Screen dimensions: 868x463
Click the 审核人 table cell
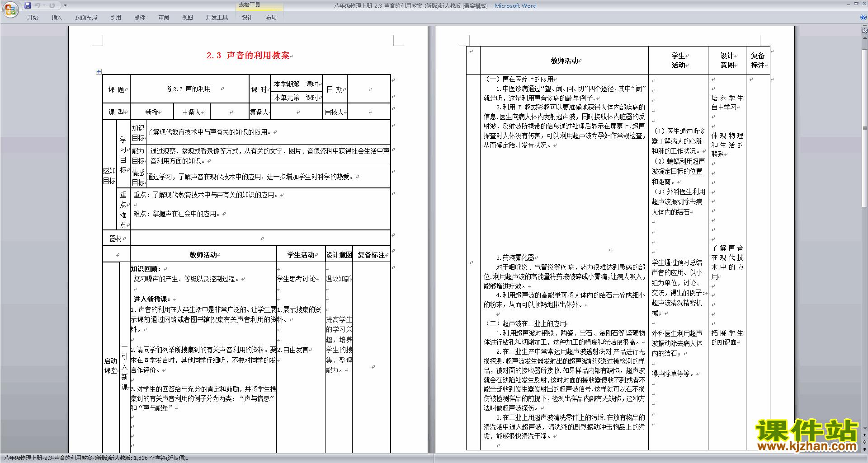335,112
